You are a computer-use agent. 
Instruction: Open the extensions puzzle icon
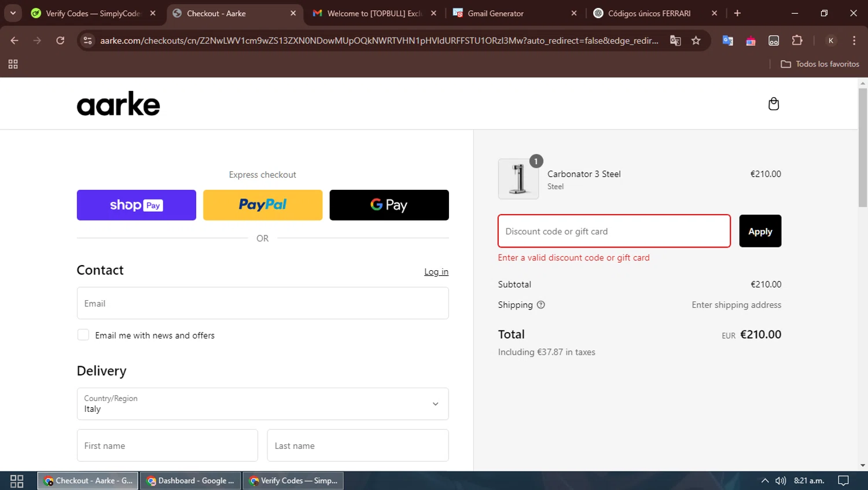(x=797, y=40)
